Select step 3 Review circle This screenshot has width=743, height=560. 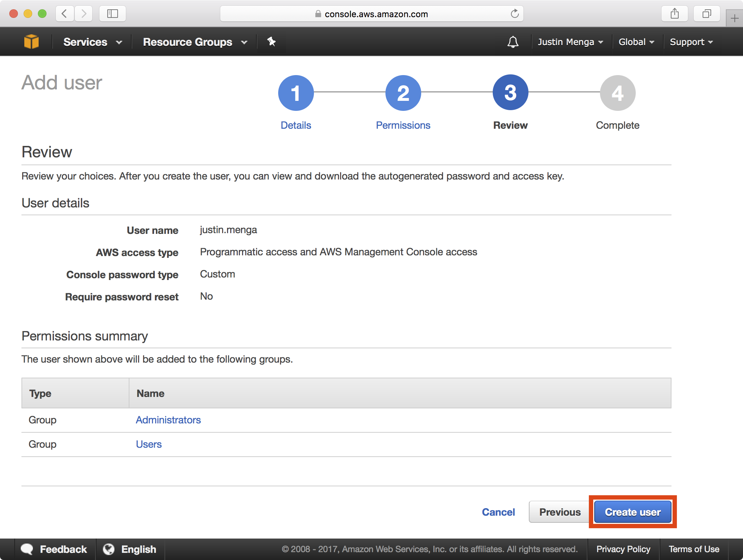tap(510, 93)
